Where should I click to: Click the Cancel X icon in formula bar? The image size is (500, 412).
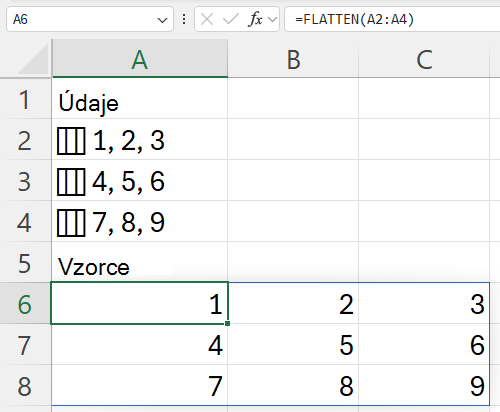207,19
